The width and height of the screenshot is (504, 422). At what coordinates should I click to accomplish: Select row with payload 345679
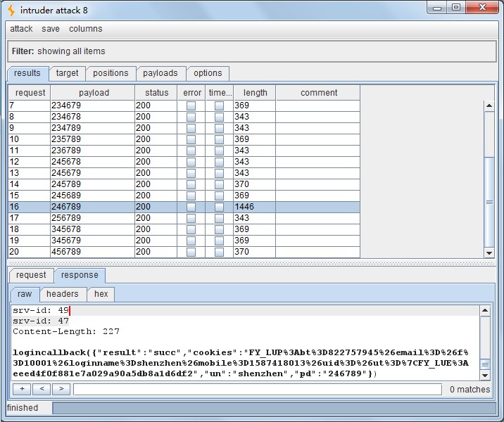tap(184, 241)
